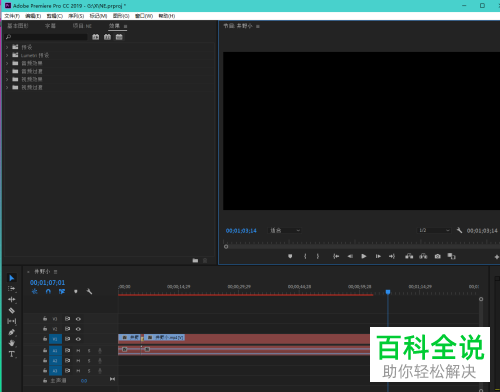Expand the Lumetri presets folder
Screen dimensions: 500x392
click(7, 55)
